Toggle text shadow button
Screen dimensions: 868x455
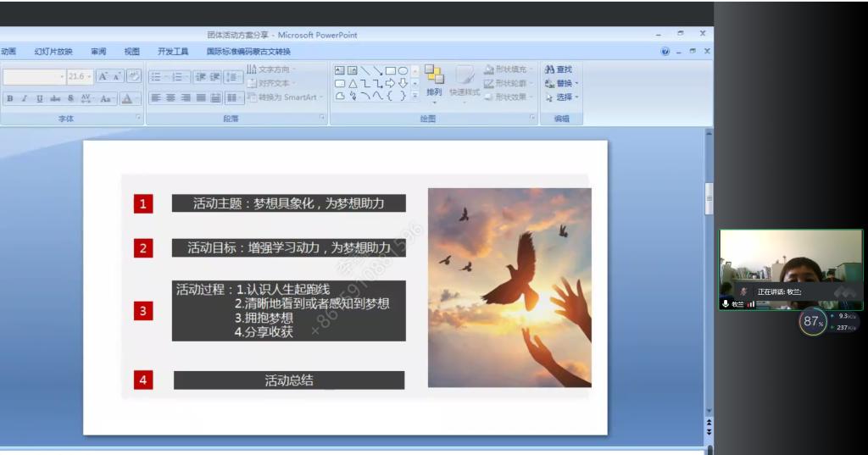[70, 98]
